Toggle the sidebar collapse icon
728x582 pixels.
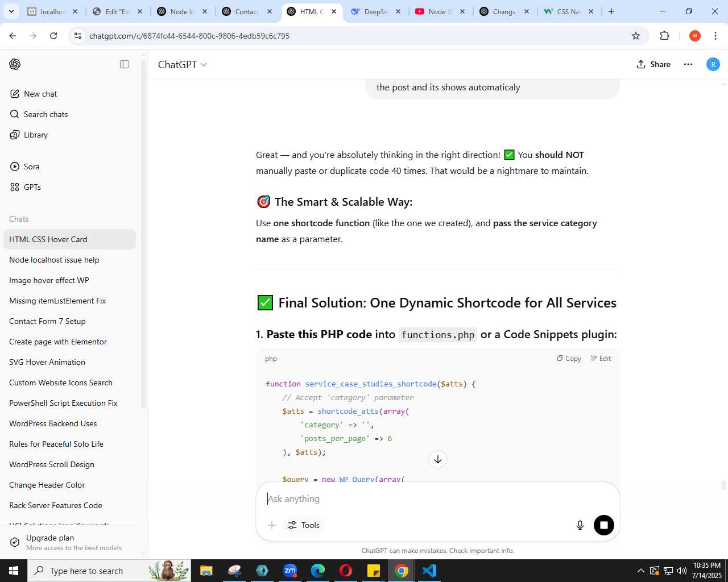point(125,64)
